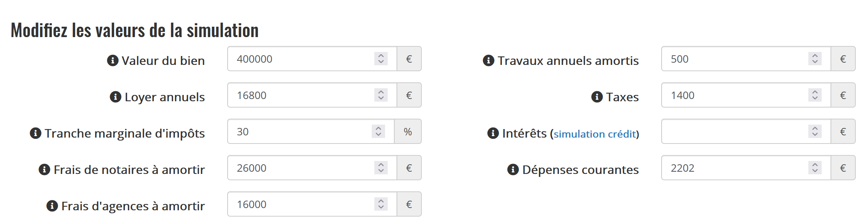The height and width of the screenshot is (224, 868).
Task: Use stepper arrows on Taxes field
Action: tap(815, 95)
